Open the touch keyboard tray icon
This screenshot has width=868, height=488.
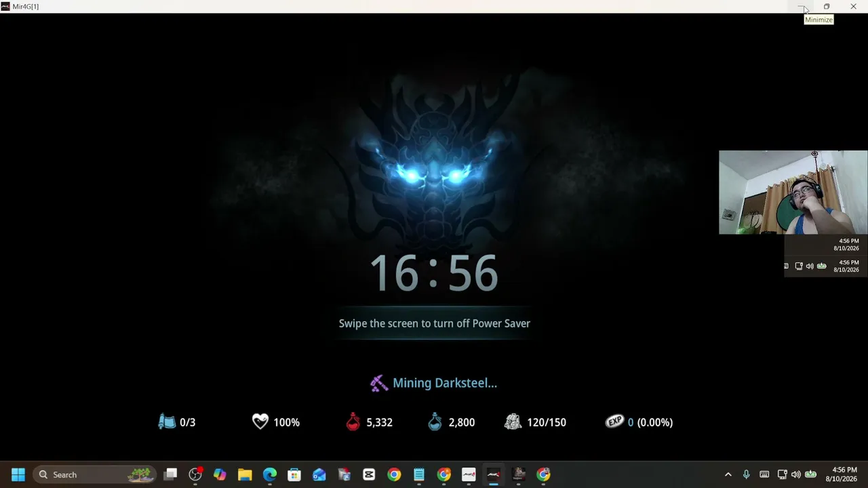[764, 474]
